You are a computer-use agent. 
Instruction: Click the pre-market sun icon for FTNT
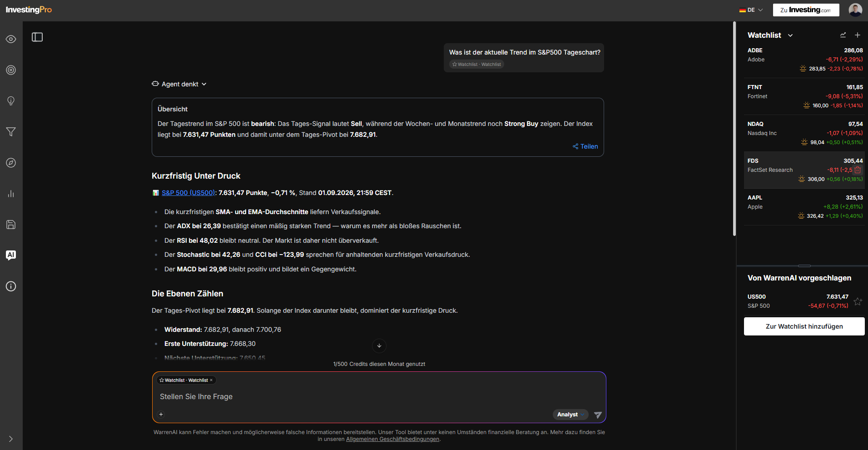807,105
